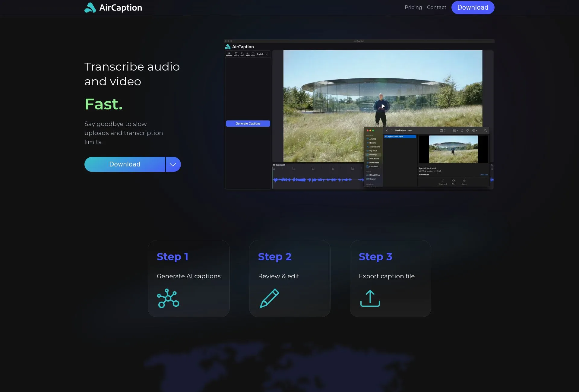Open the Contact page link

[436, 8]
